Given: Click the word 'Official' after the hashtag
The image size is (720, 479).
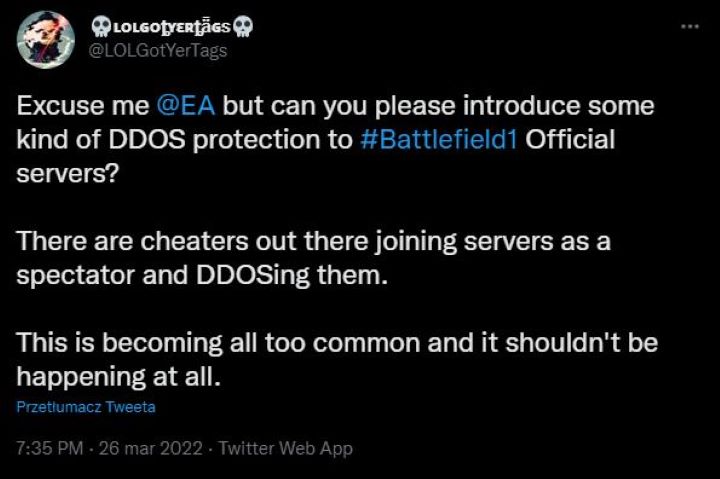Looking at the screenshot, I should (570, 138).
